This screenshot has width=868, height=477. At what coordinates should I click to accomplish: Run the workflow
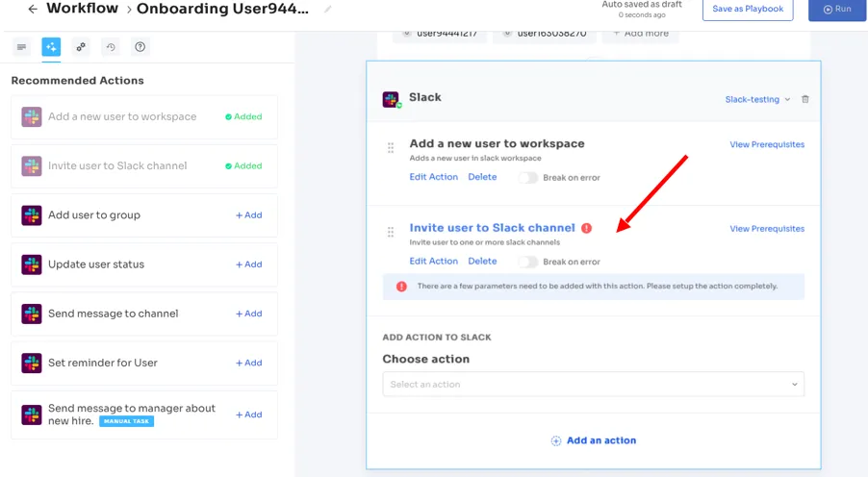[x=837, y=10]
